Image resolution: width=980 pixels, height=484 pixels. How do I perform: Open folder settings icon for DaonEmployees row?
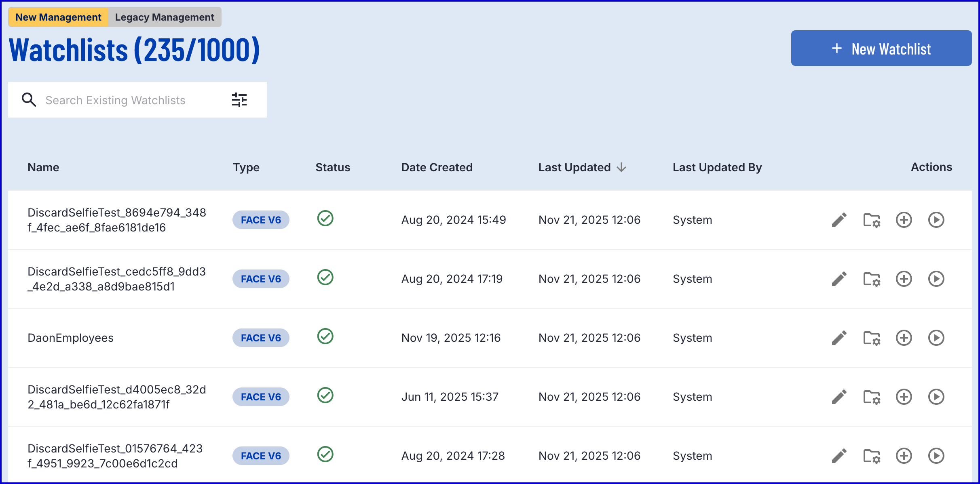[x=871, y=338]
